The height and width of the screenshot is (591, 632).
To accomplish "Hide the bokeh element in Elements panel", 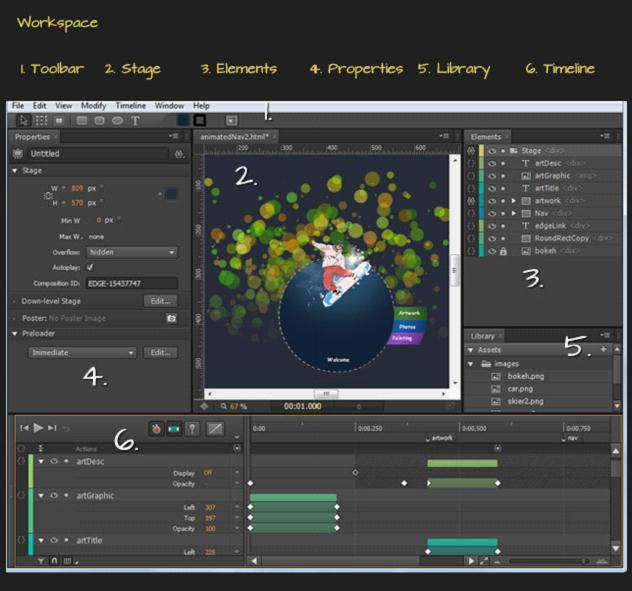I will [x=492, y=251].
